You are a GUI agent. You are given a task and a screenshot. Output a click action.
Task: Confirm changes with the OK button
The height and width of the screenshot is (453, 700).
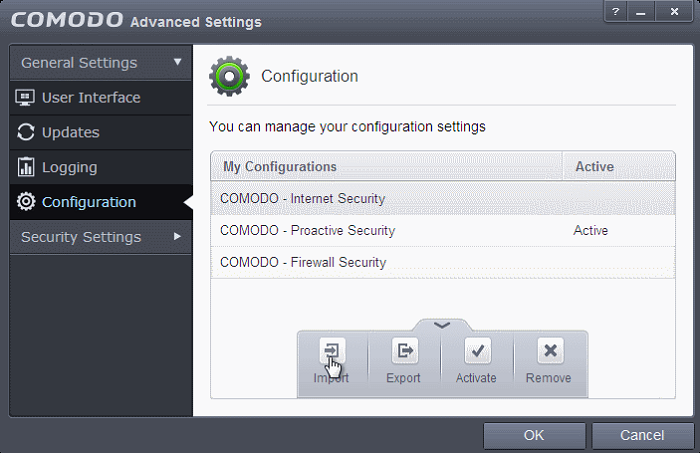(534, 435)
